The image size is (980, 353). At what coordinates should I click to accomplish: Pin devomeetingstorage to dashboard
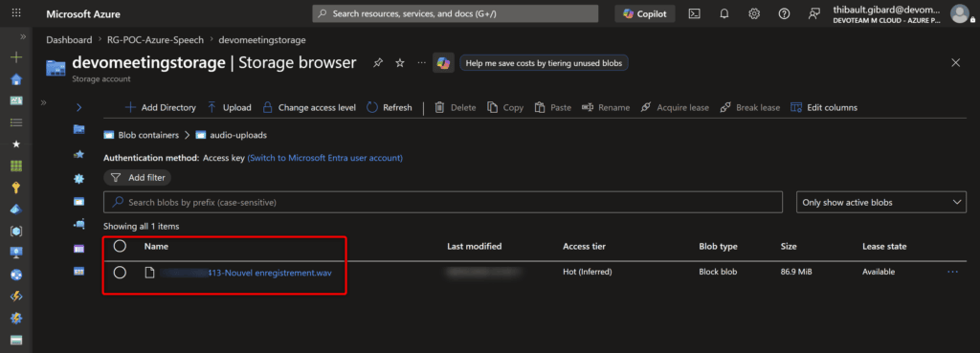pos(377,63)
